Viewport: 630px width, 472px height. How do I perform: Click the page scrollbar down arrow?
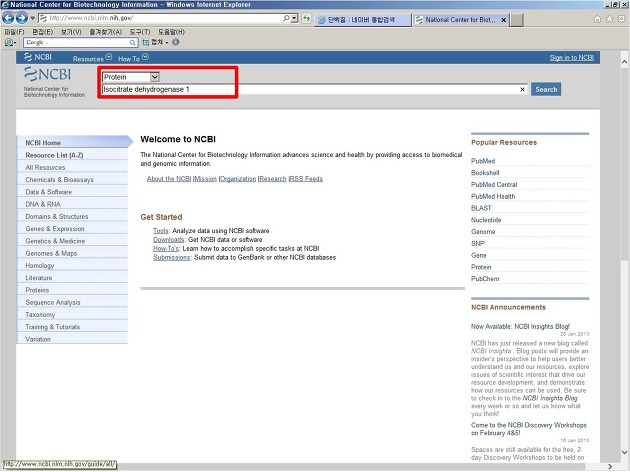coord(624,452)
